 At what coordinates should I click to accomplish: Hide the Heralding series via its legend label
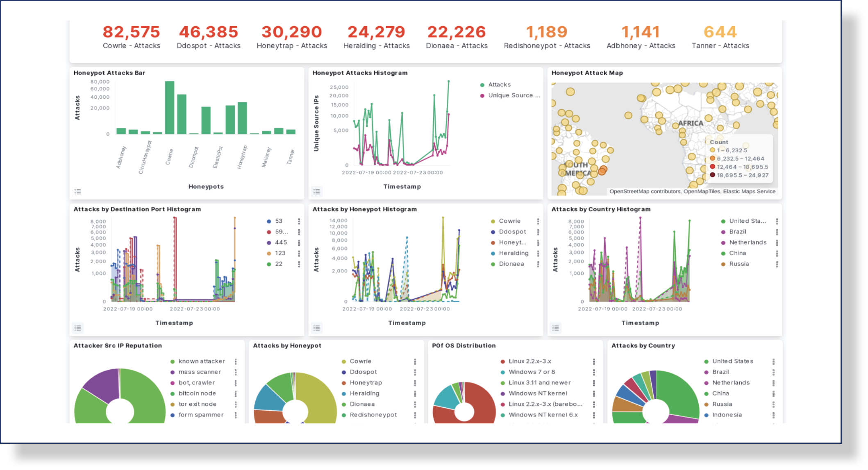coord(514,253)
